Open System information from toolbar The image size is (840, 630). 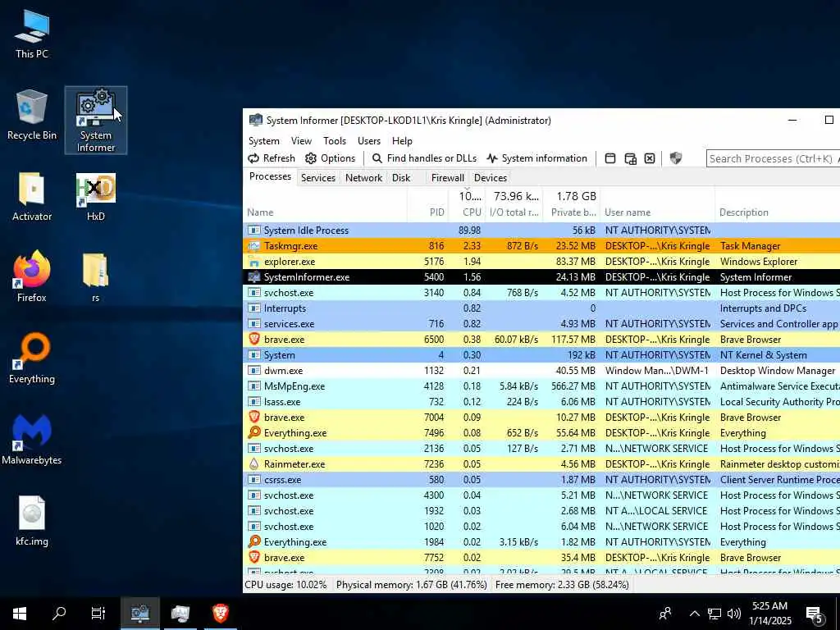click(536, 158)
